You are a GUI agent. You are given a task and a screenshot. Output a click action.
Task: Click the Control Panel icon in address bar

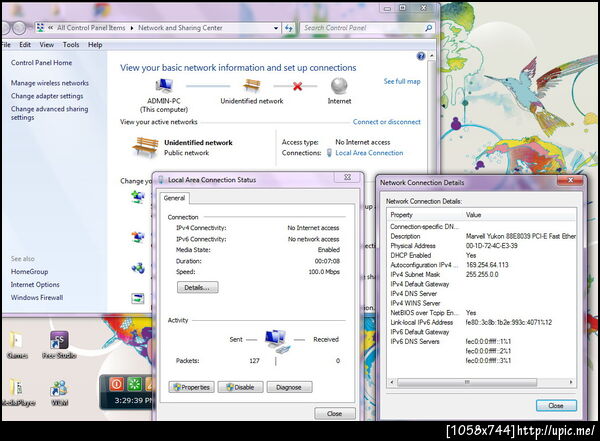[40, 28]
